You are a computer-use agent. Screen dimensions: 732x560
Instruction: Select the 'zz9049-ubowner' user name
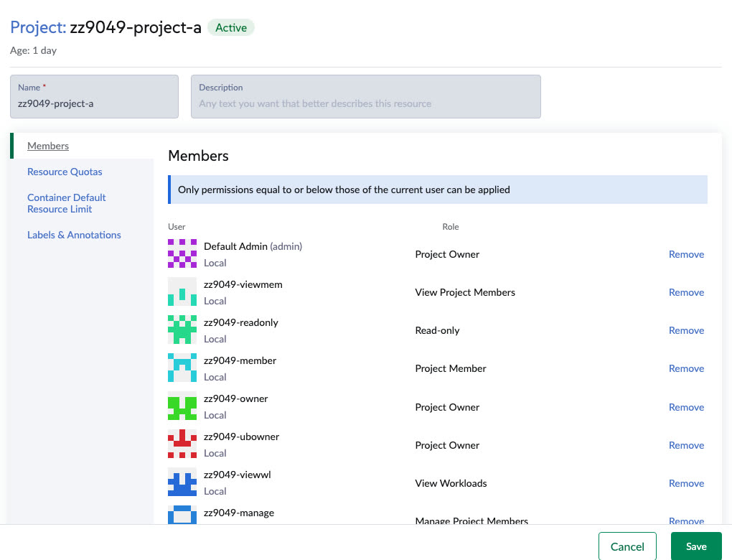(241, 437)
